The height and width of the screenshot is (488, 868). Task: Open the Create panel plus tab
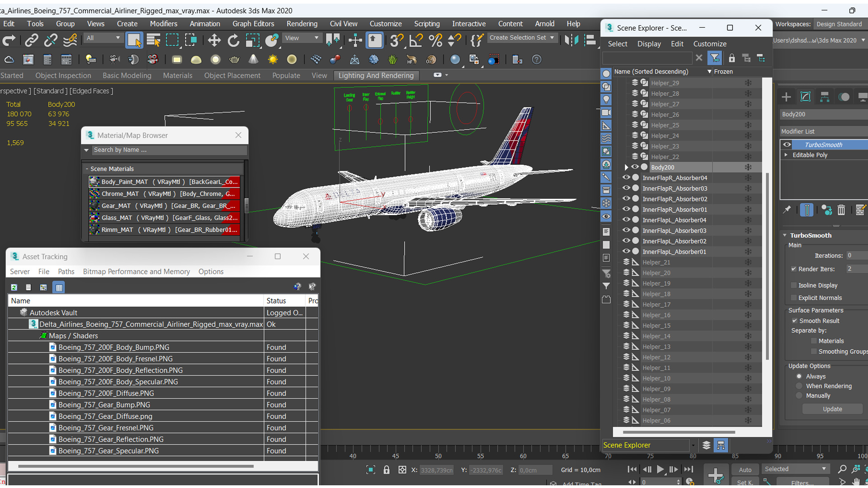coord(786,97)
